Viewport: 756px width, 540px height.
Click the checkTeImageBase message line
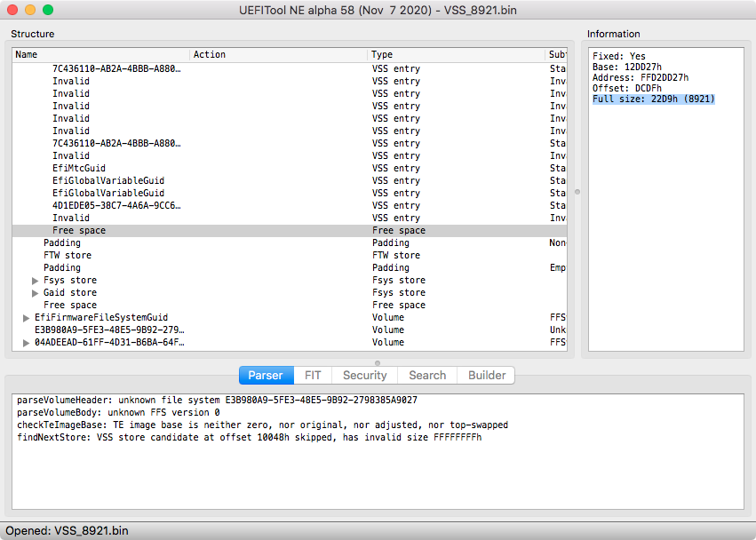pyautogui.click(x=262, y=425)
